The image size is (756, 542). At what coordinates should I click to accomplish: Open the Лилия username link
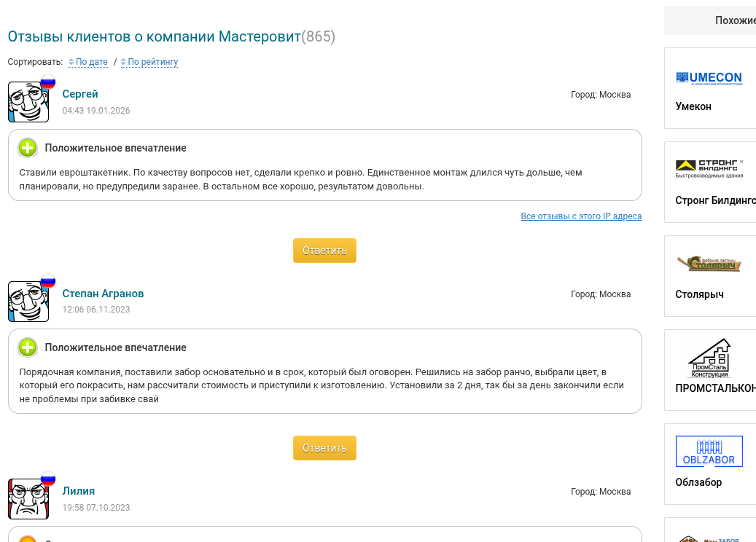[x=79, y=491]
